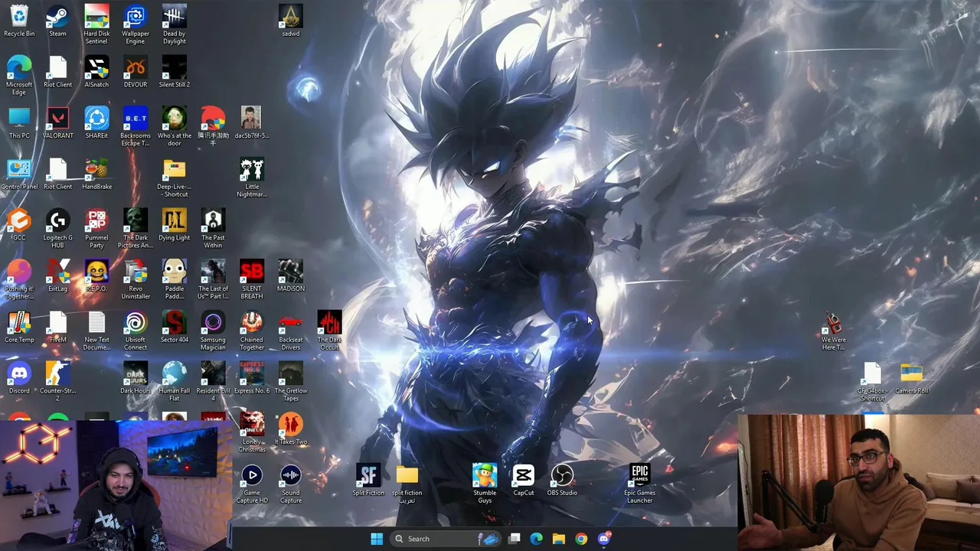Viewport: 980px width, 551px height.
Task: Select the DEVOUR game icon
Action: (136, 73)
